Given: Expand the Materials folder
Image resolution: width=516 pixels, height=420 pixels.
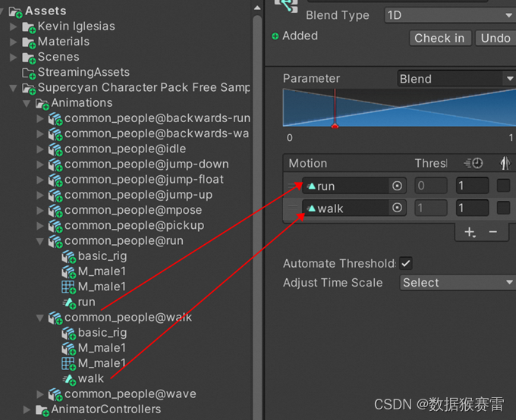Looking at the screenshot, I should tap(13, 42).
